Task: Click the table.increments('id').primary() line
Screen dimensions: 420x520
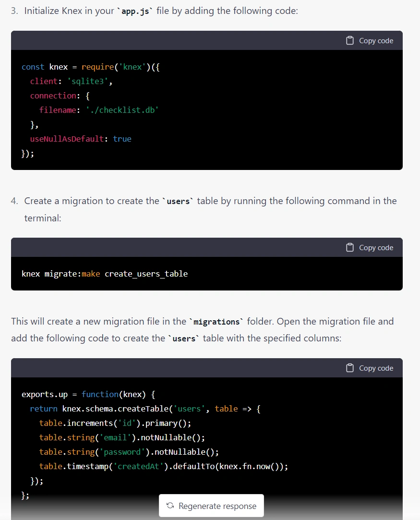Action: click(115, 423)
